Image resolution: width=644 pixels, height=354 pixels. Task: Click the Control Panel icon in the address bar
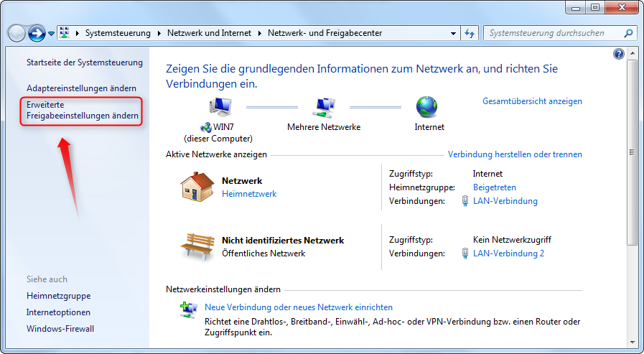click(64, 33)
